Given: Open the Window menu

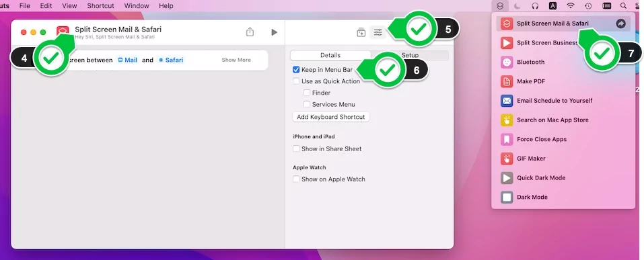Looking at the screenshot, I should click(x=137, y=6).
